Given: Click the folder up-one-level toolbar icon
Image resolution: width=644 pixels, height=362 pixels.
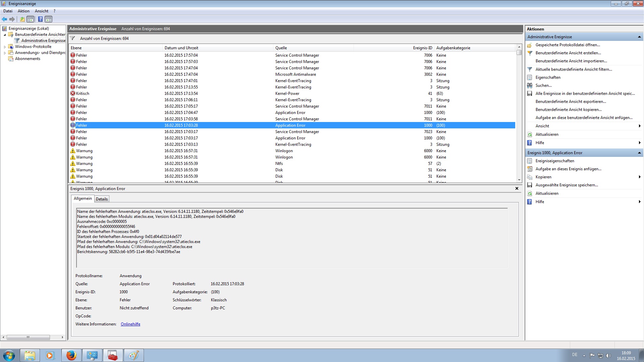Looking at the screenshot, I should 22,19.
